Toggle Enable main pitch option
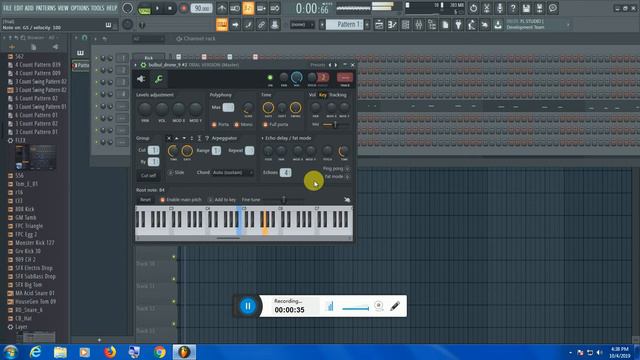Image resolution: width=640 pixels, height=360 pixels. pyautogui.click(x=162, y=200)
